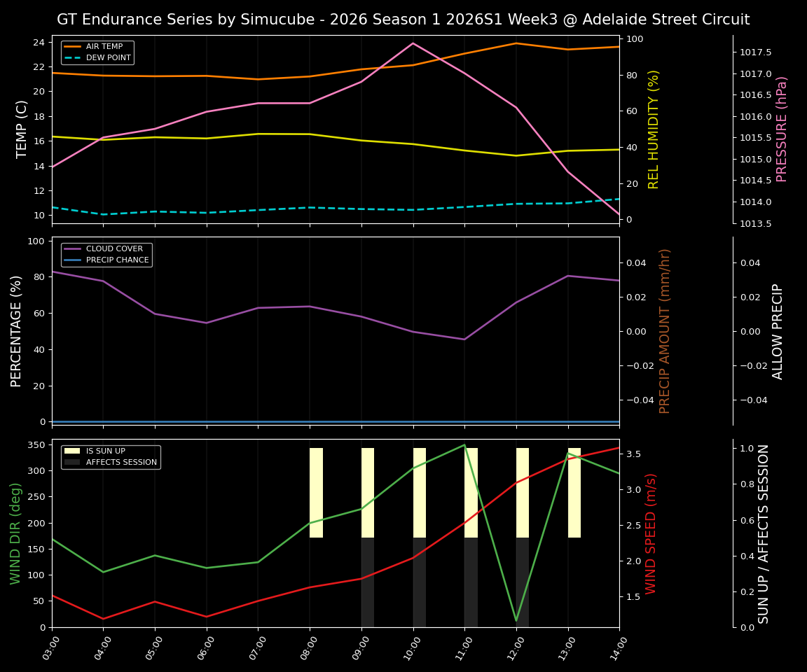The image size is (807, 672).
Task: Click the red WIND SPEED line endpoint
Action: [618, 448]
